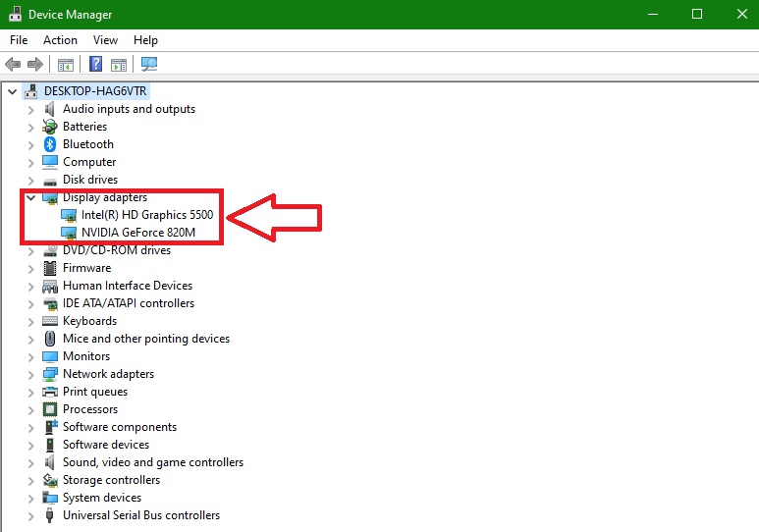Select the System devices label
This screenshot has width=759, height=532.
102,498
